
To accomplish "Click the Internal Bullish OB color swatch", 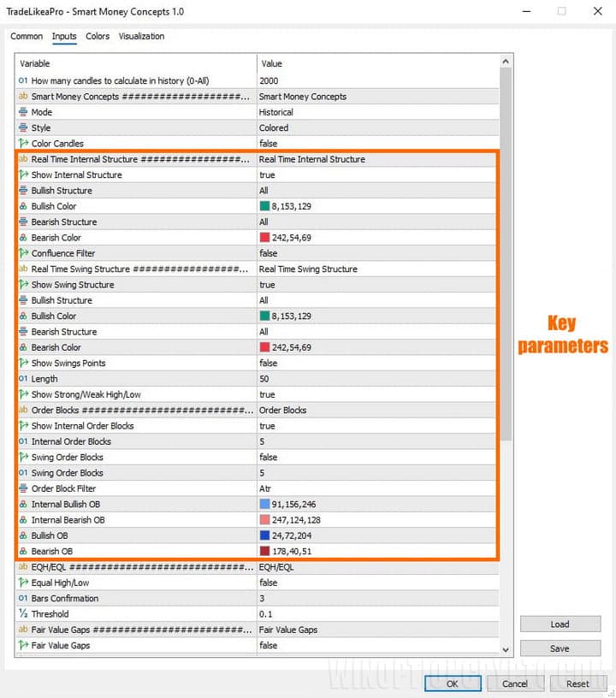I will click(264, 505).
